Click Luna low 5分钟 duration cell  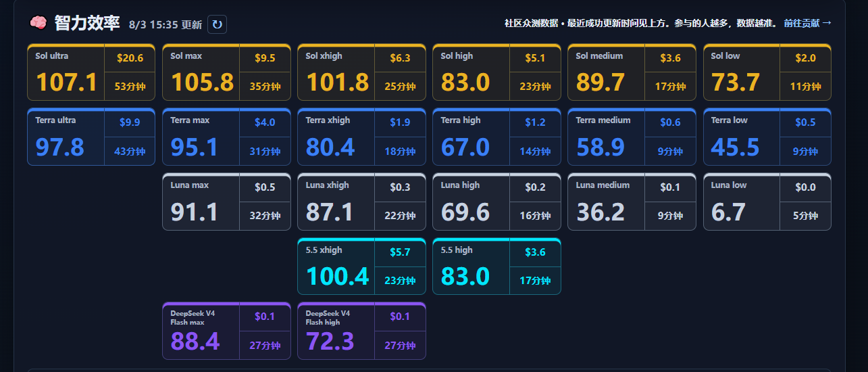point(805,216)
